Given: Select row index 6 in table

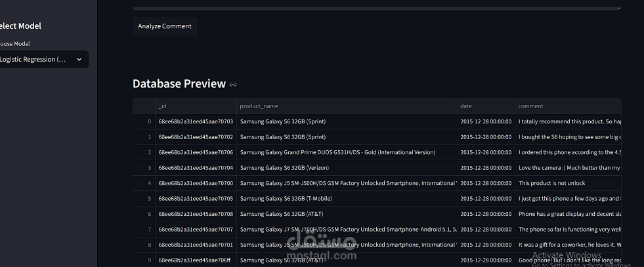Looking at the screenshot, I should (144, 214).
